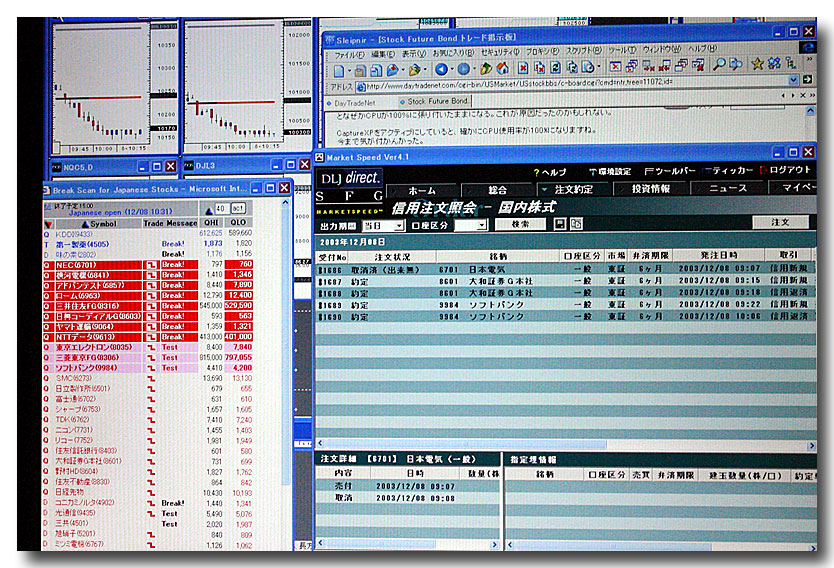Click the NEC(6701) stock link
This screenshot has height=568, width=834.
76,265
